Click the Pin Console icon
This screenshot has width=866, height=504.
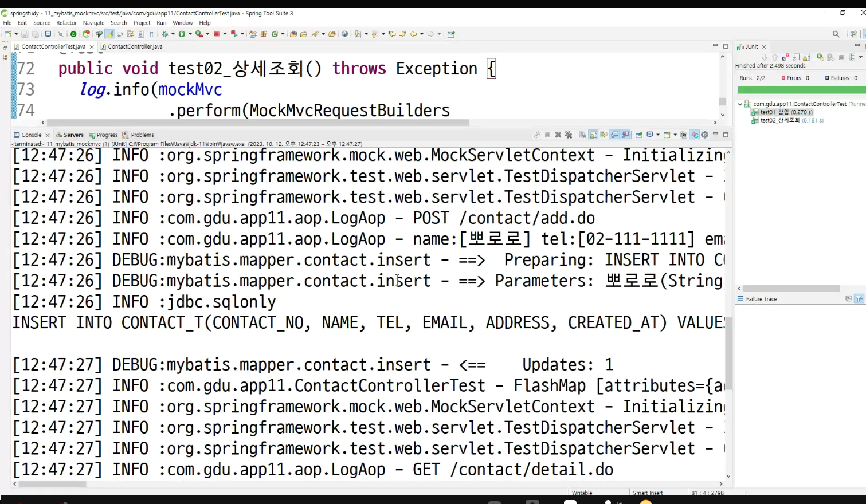pos(639,135)
